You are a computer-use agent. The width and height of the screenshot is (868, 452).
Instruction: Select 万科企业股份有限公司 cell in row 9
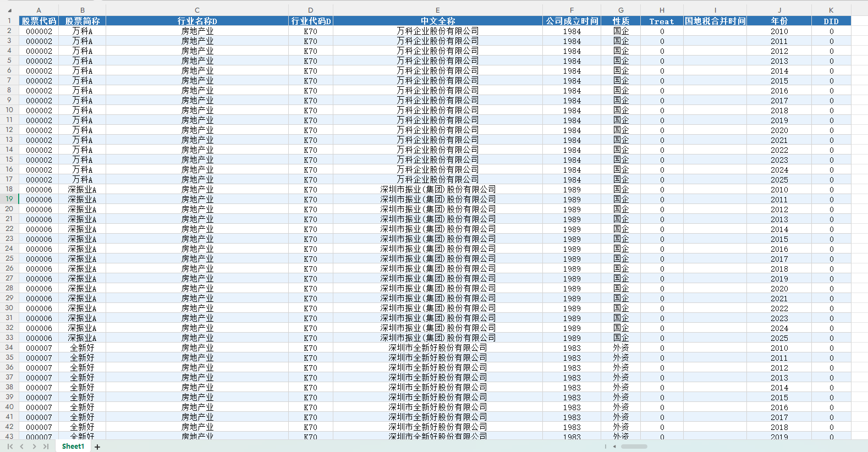[x=438, y=100]
